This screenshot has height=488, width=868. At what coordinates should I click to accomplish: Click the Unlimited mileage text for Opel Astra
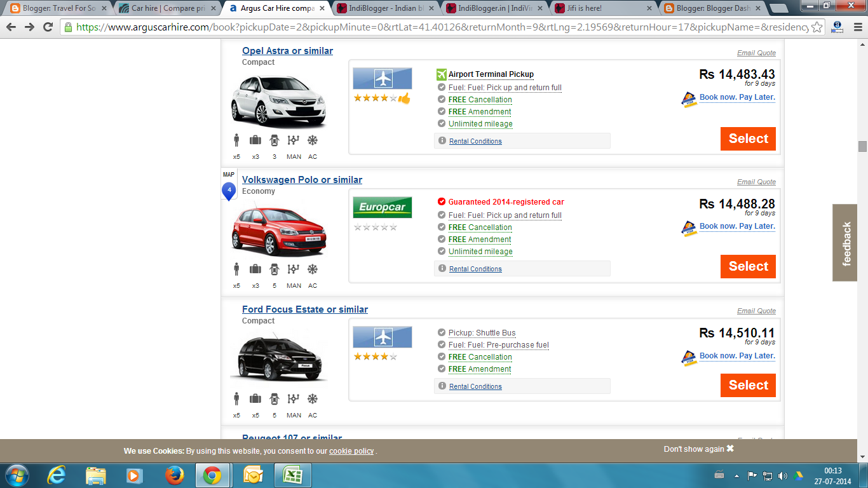point(480,124)
